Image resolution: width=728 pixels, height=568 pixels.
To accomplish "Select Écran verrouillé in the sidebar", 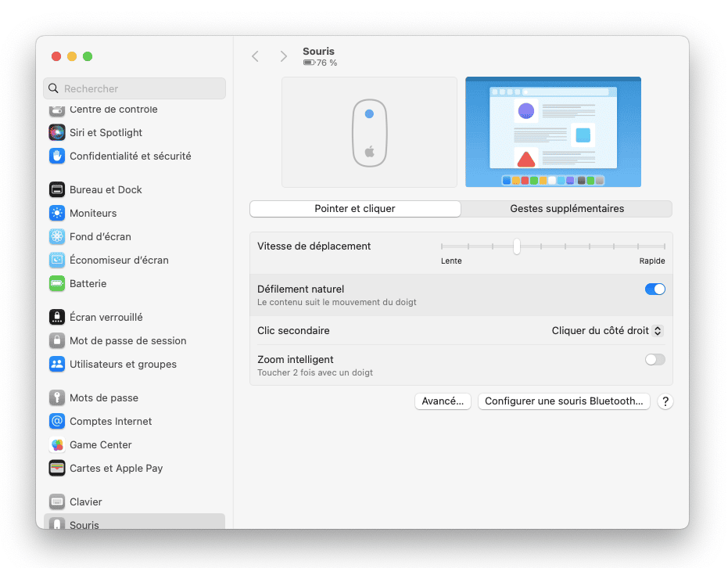I will point(134,317).
